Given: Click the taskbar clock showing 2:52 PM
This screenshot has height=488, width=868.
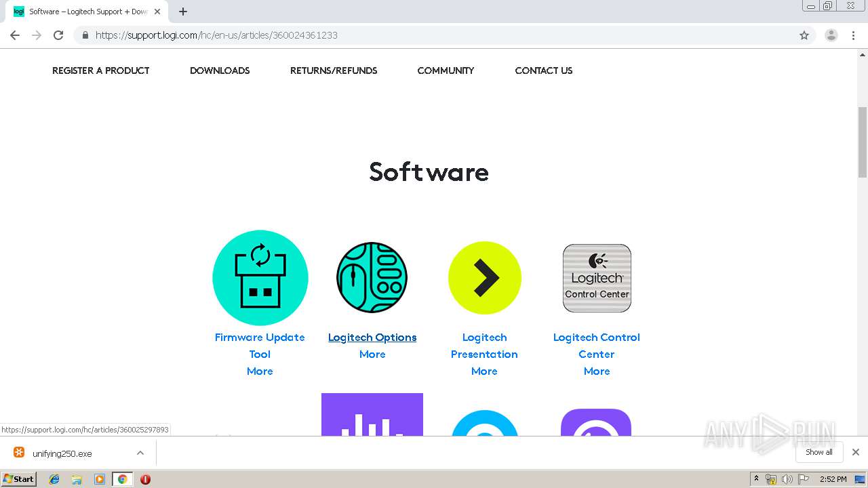Looking at the screenshot, I should (833, 479).
